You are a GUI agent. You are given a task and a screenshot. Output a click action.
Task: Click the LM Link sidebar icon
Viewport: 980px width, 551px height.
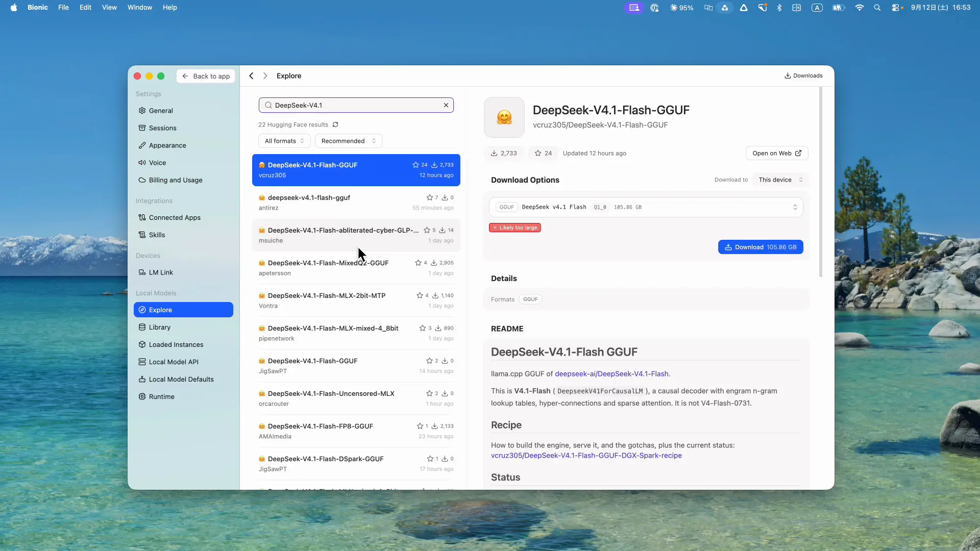tap(142, 272)
